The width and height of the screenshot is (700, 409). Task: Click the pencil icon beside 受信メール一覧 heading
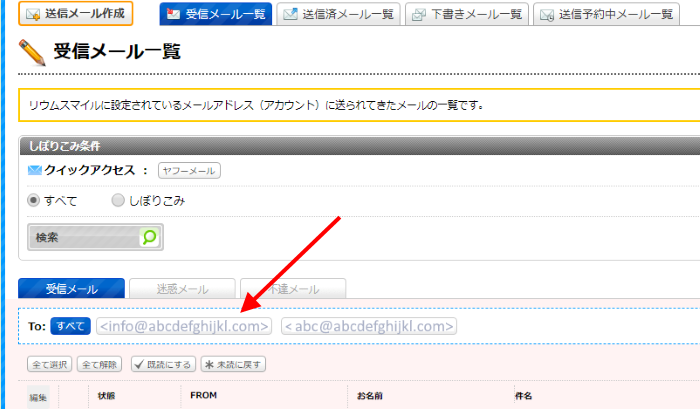coord(32,52)
